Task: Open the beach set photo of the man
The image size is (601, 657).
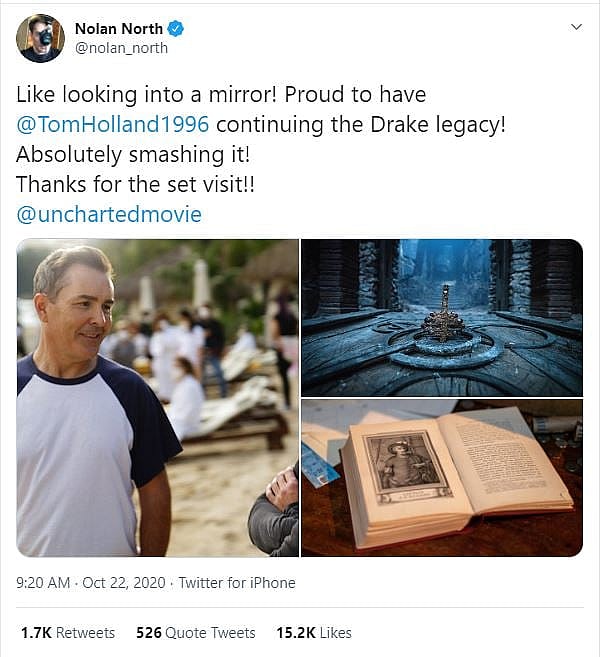Action: pyautogui.click(x=157, y=397)
